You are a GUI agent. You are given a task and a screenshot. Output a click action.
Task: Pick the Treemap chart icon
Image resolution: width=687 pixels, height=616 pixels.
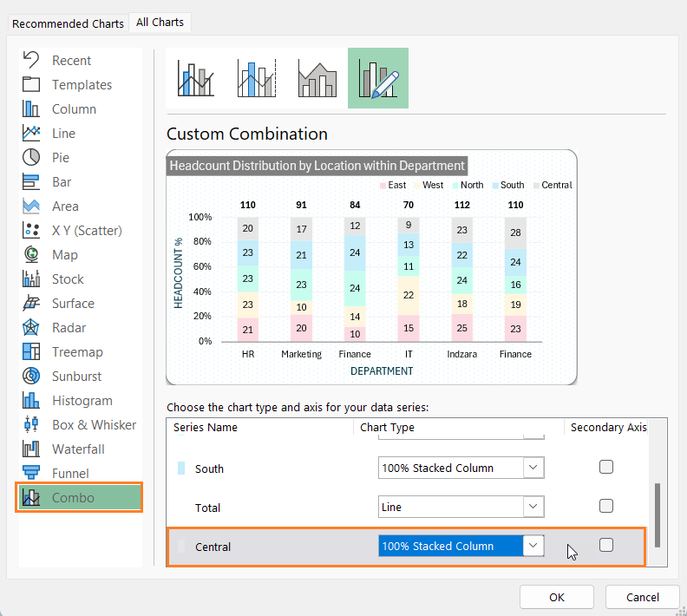[x=31, y=351]
